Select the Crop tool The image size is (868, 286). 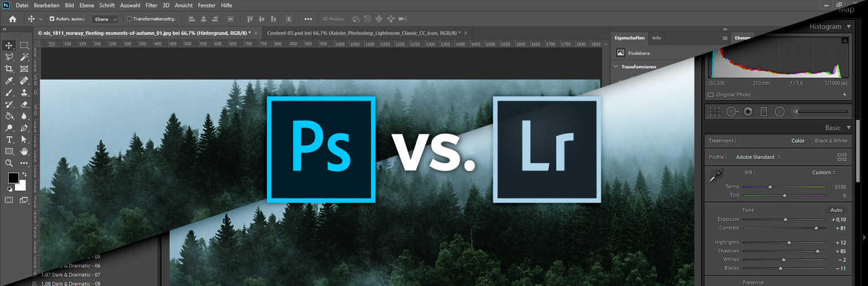coord(9,69)
